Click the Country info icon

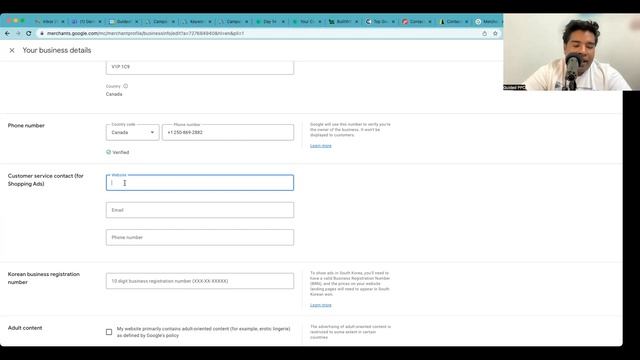point(126,86)
